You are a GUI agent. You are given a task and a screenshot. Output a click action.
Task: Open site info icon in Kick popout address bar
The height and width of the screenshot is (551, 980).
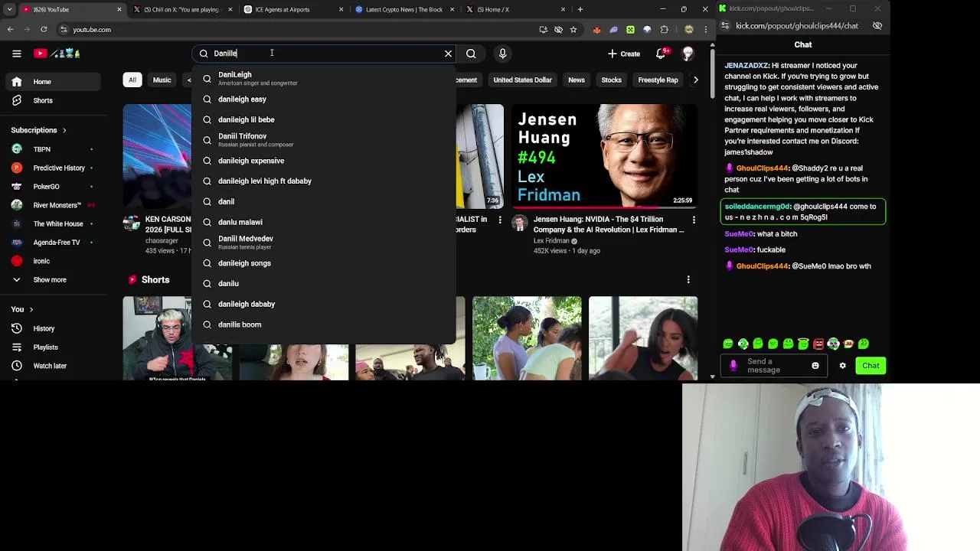pyautogui.click(x=725, y=26)
